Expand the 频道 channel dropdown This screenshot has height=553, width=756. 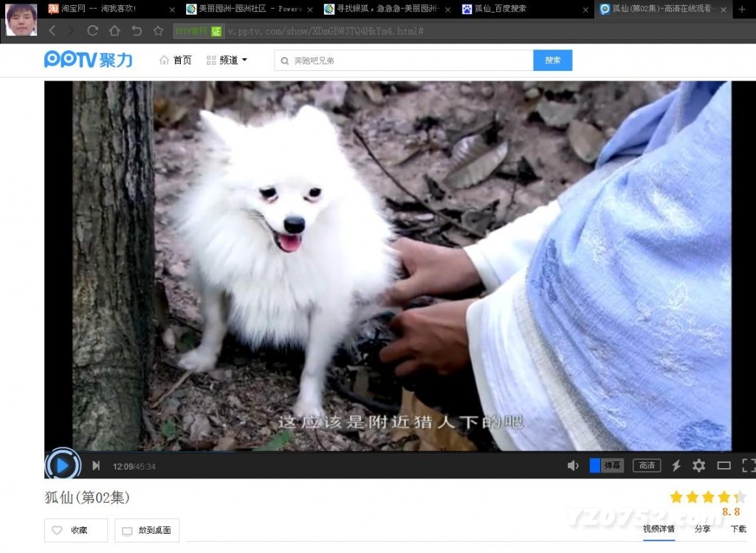coord(227,61)
